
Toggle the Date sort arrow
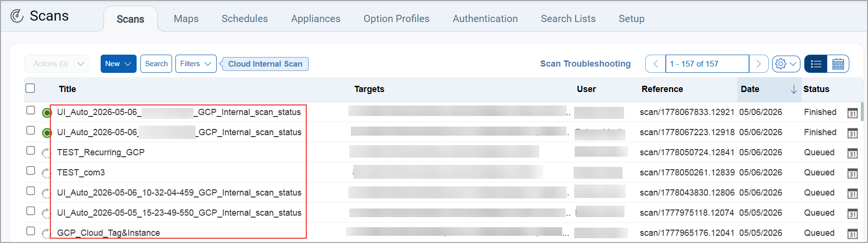coord(794,89)
